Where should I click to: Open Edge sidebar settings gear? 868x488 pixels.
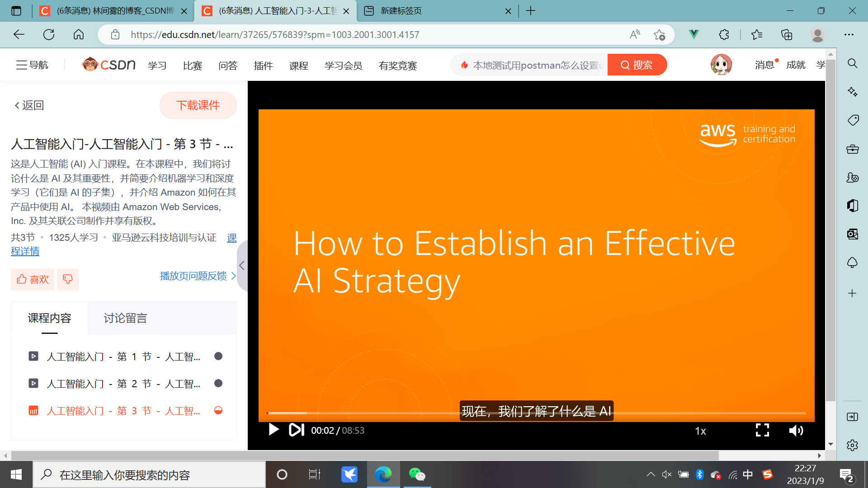tap(852, 445)
